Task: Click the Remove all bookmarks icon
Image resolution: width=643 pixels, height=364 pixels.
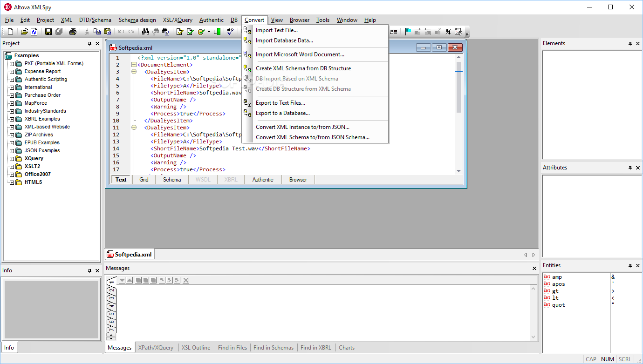Action: point(438,32)
